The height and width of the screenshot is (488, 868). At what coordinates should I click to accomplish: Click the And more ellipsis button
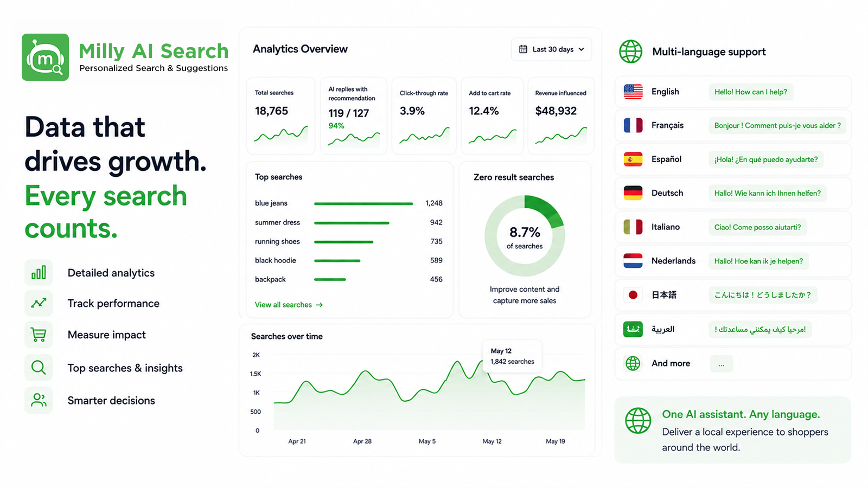tap(722, 364)
